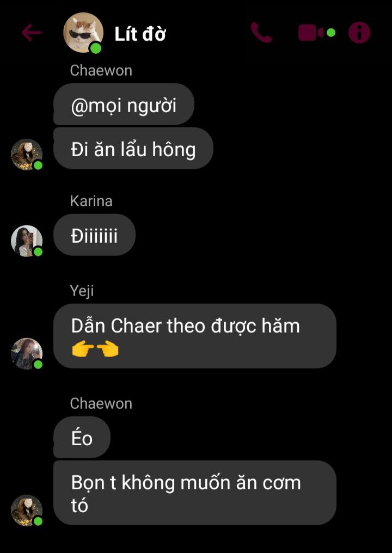Select Karina's Điiiiiii message

(95, 235)
